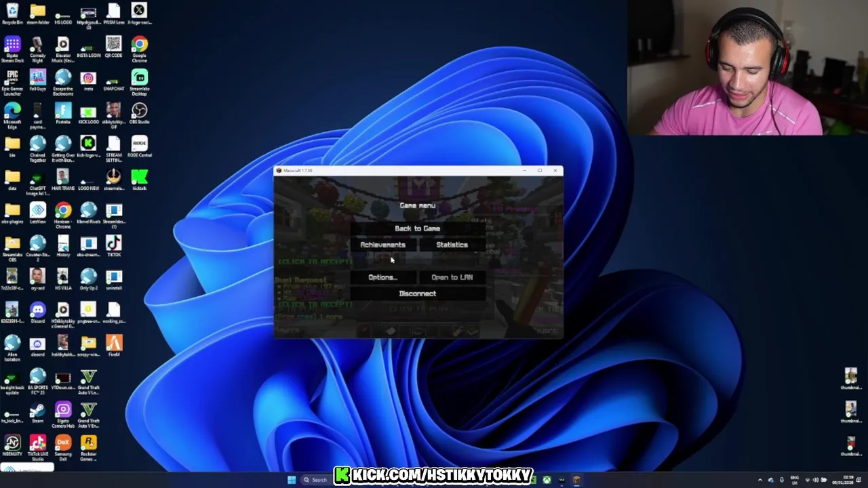The image size is (868, 488).
Task: Select the Discord desktop icon
Action: [37, 313]
